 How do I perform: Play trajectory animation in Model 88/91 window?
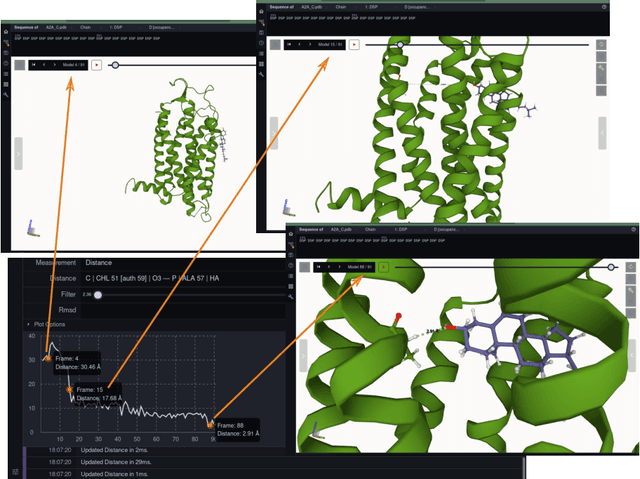click(x=384, y=267)
